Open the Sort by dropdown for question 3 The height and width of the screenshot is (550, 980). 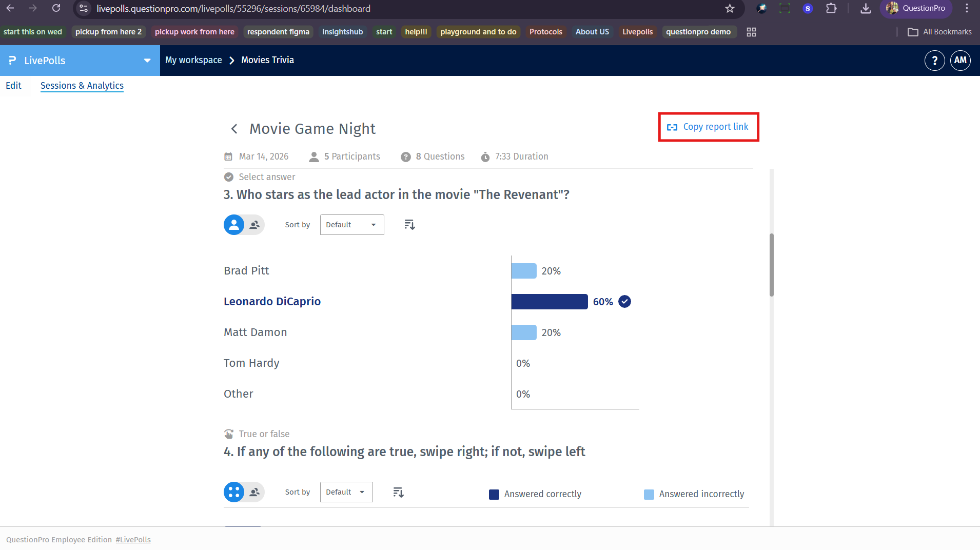[351, 224]
